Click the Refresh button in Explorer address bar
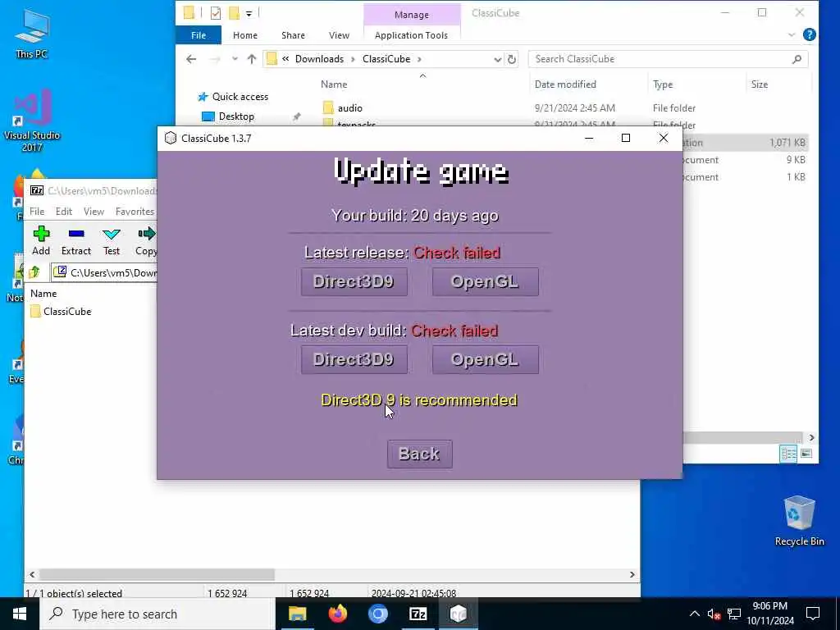The image size is (840, 630). pos(512,59)
